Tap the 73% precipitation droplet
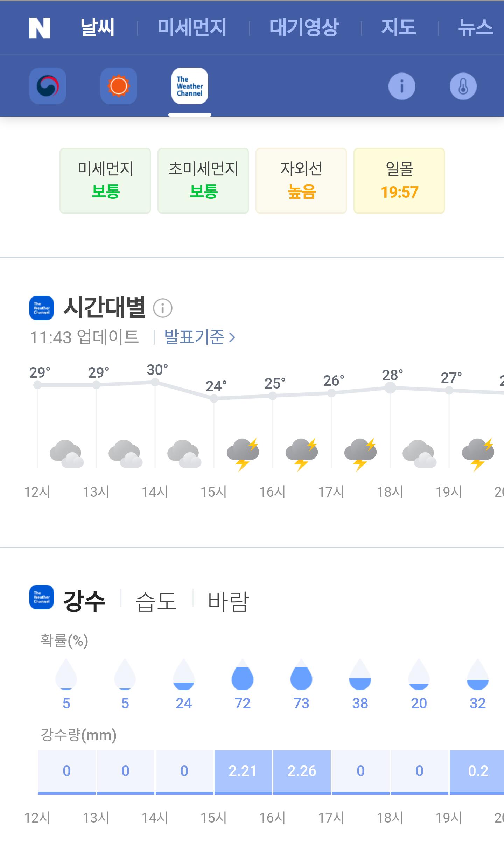 click(301, 675)
